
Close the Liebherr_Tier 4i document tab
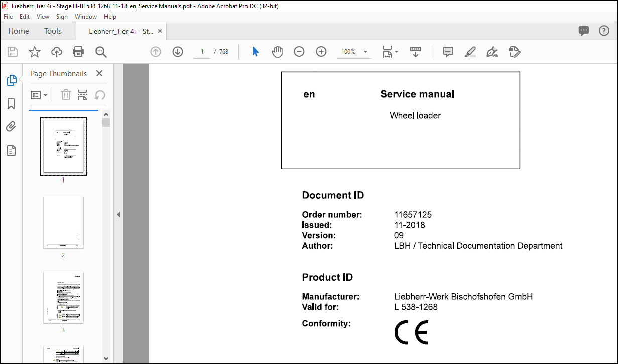click(160, 31)
